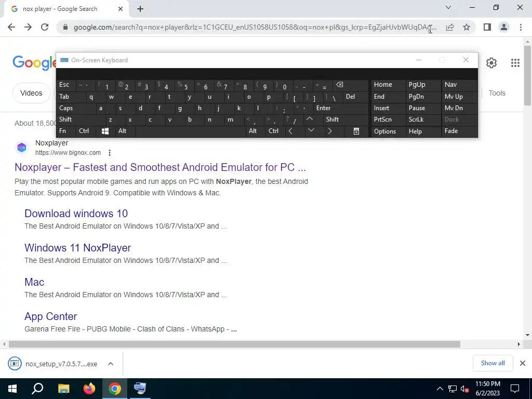
Task: Click the Chrome address bar URL
Action: coord(255,27)
